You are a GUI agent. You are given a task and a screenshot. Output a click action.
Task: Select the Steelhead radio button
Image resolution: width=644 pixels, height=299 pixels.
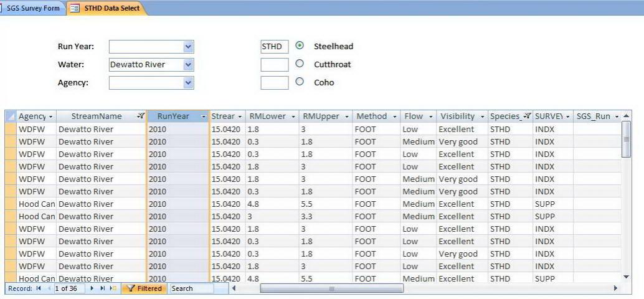point(300,45)
